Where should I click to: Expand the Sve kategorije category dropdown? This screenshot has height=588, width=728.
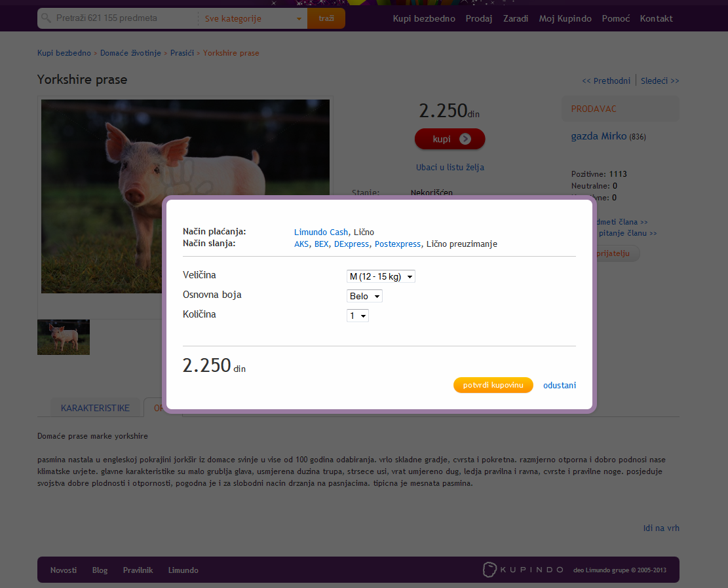point(253,19)
